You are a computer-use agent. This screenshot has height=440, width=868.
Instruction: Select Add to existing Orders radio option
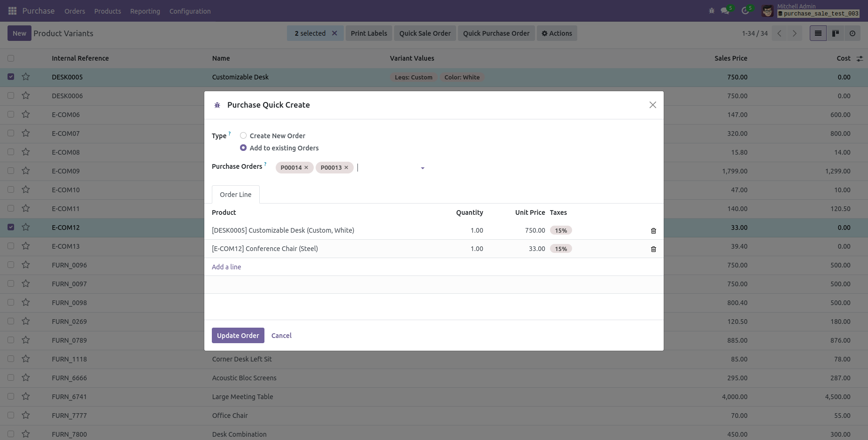tap(243, 148)
